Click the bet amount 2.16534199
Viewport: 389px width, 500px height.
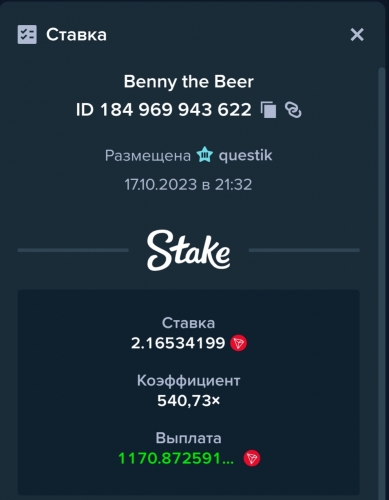click(178, 343)
